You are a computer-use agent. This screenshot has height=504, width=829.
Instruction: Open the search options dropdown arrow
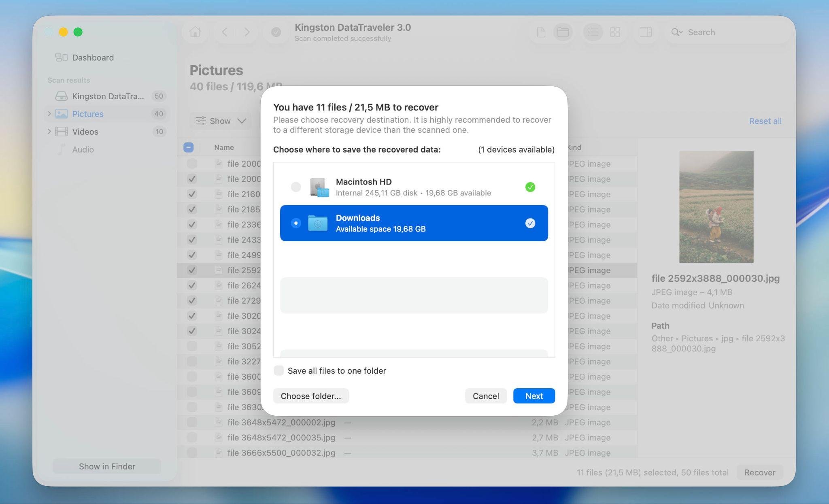point(681,32)
